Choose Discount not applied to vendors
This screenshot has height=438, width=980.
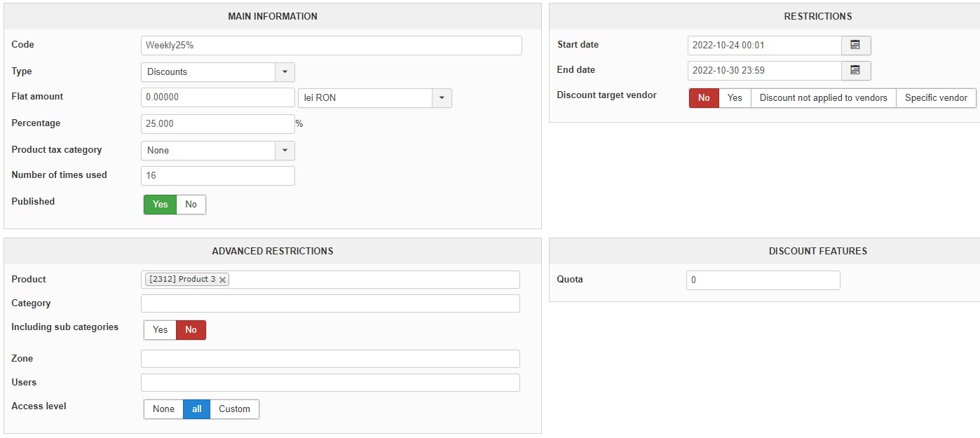(823, 98)
